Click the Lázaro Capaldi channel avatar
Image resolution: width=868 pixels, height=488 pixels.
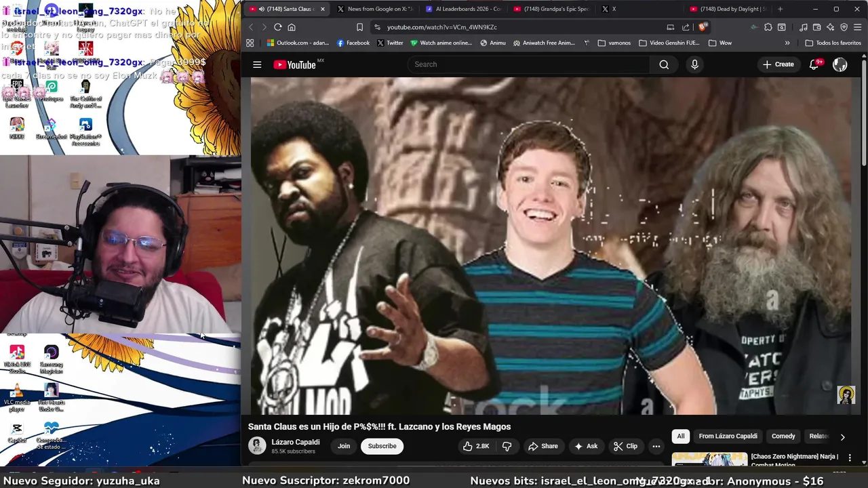click(256, 445)
